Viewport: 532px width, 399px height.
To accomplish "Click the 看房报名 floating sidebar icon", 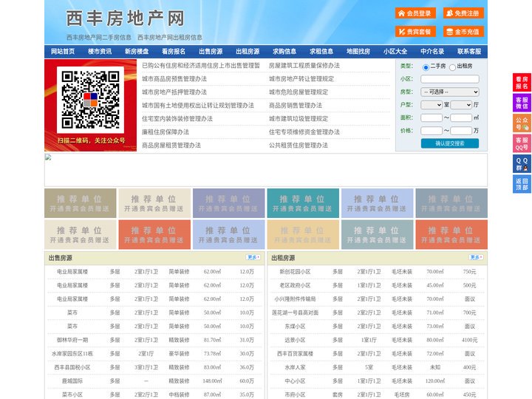I will 522,83.
